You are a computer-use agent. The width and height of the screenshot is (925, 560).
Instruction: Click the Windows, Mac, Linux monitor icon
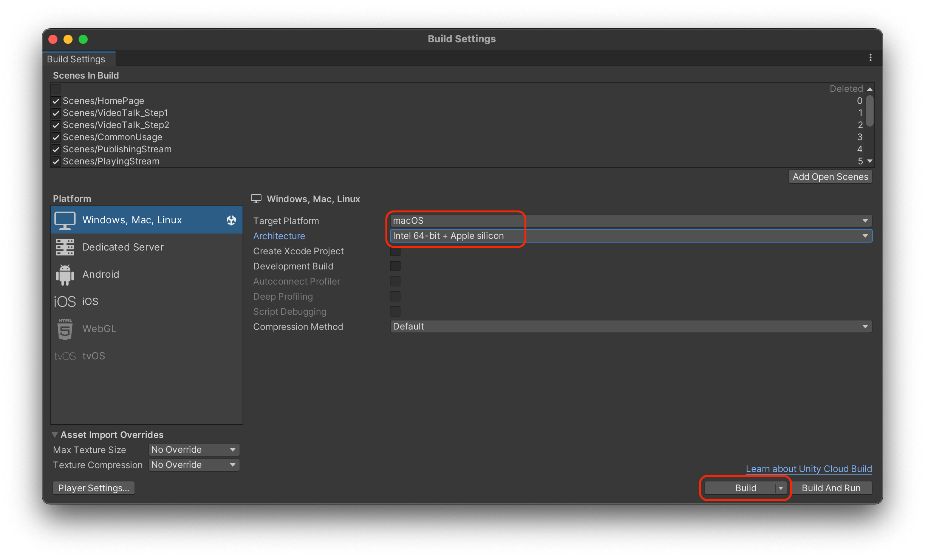(x=65, y=220)
